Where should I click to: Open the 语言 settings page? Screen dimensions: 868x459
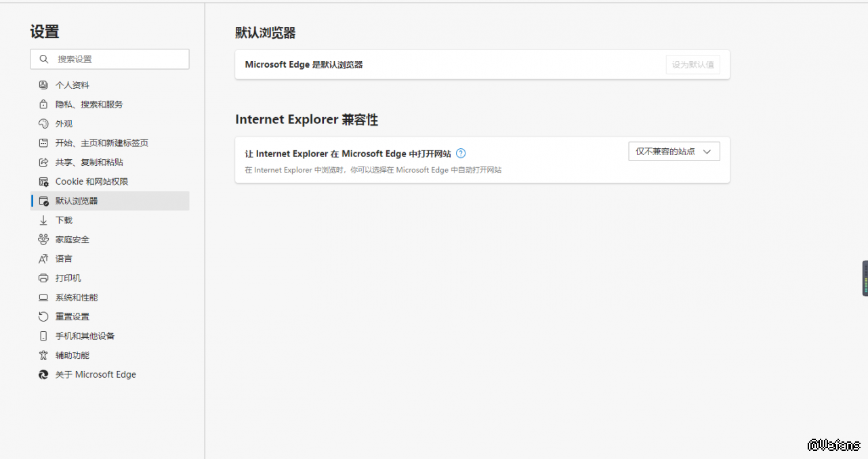click(x=64, y=259)
